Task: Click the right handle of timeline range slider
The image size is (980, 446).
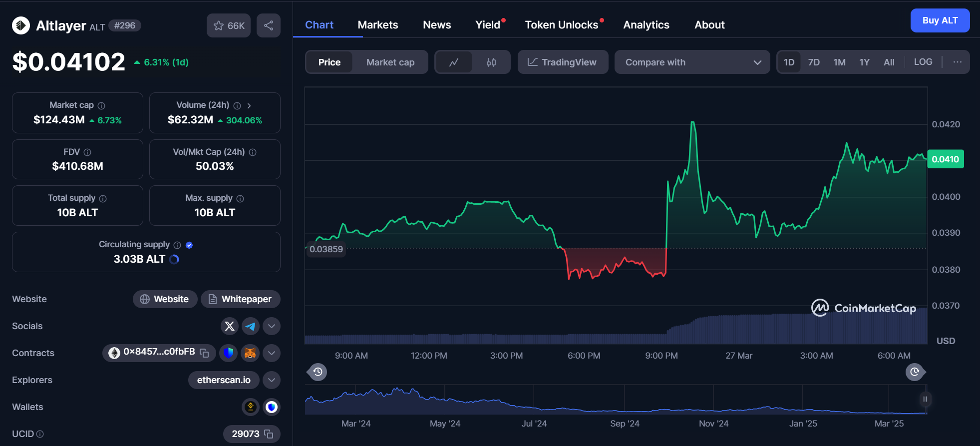Action: tap(925, 399)
